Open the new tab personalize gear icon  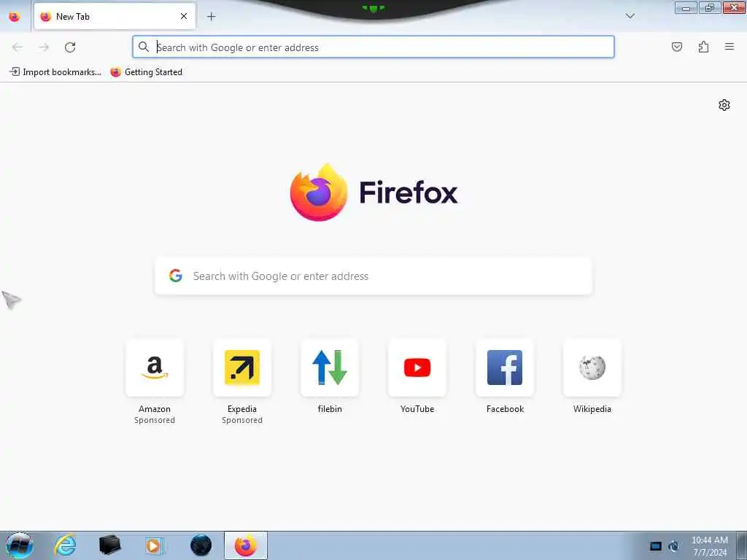(x=724, y=105)
